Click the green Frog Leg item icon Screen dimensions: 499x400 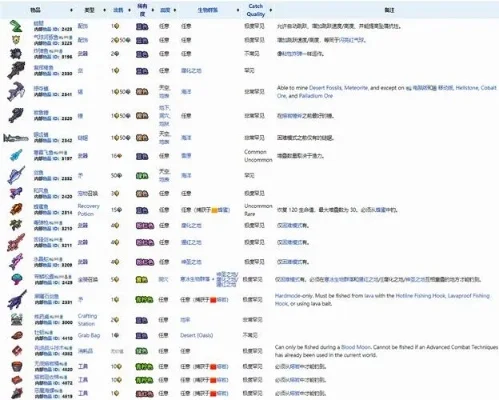pyautogui.click(x=15, y=26)
